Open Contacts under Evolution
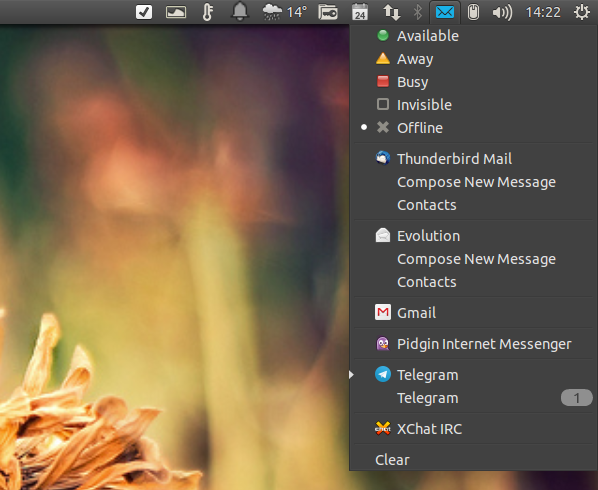598x490 pixels. click(474, 282)
